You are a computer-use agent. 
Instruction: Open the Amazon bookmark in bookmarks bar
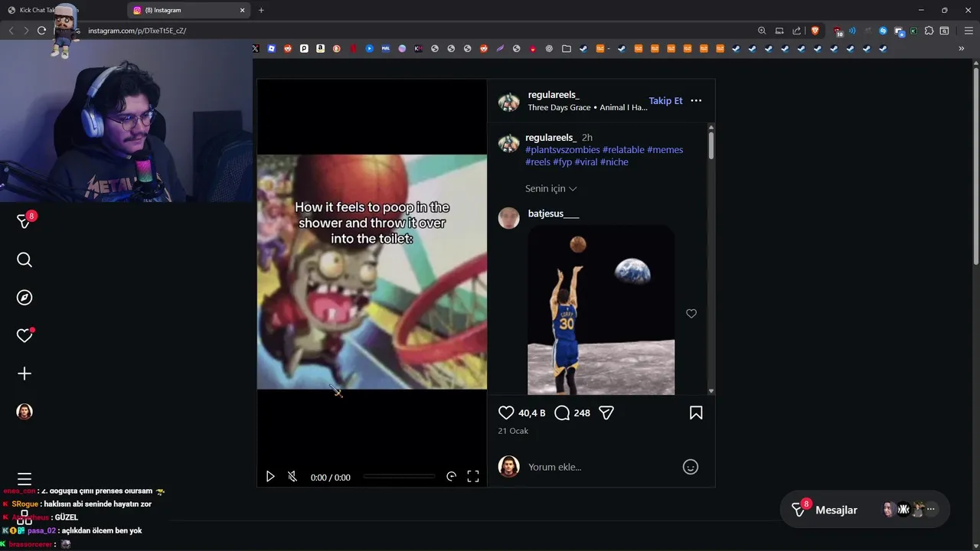coord(320,48)
